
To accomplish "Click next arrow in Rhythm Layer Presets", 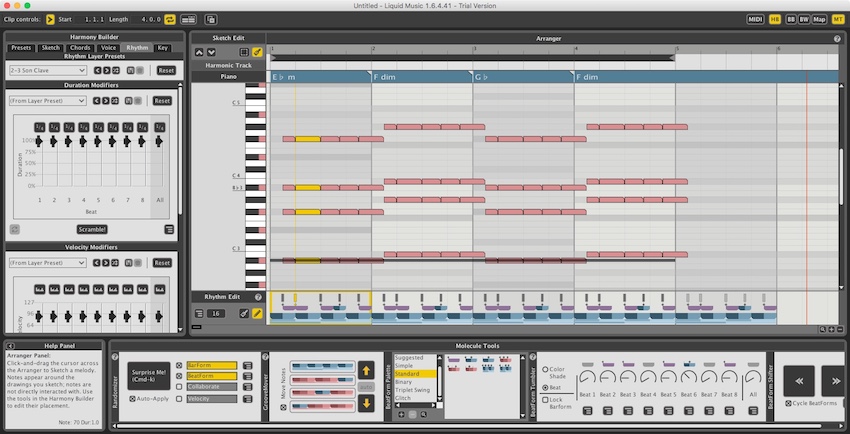I will tap(106, 70).
